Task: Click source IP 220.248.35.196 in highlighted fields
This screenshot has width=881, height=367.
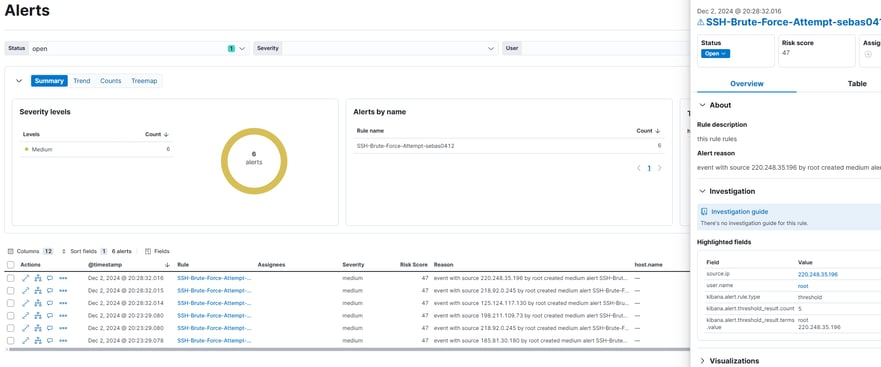Action: coord(818,274)
